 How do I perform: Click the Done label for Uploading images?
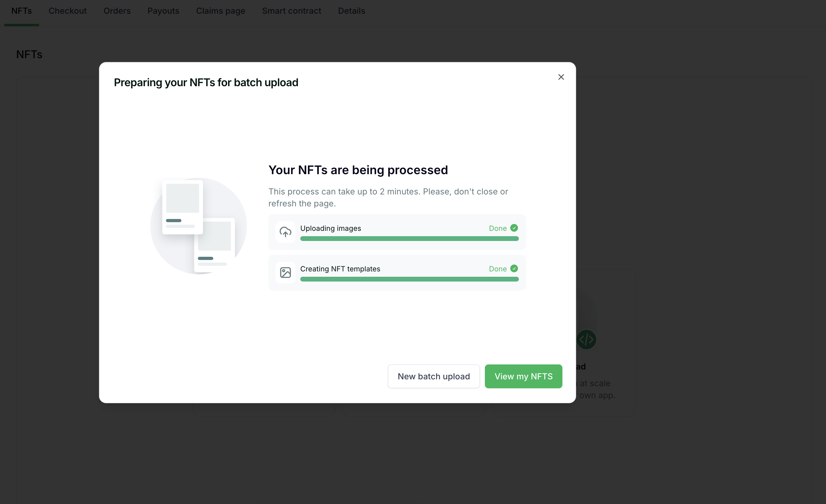497,228
